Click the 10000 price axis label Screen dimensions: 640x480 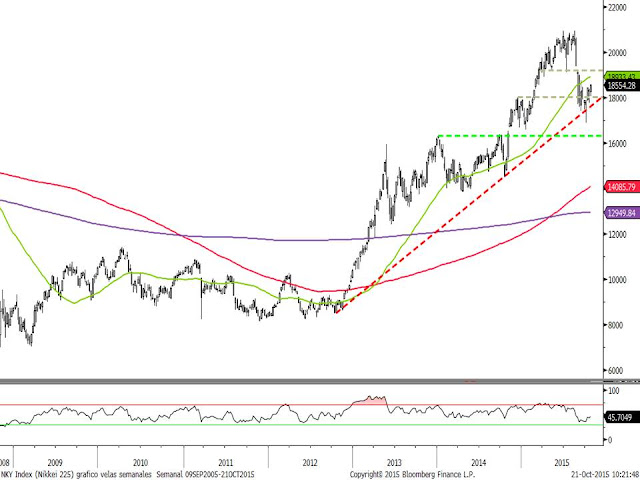[x=617, y=280]
